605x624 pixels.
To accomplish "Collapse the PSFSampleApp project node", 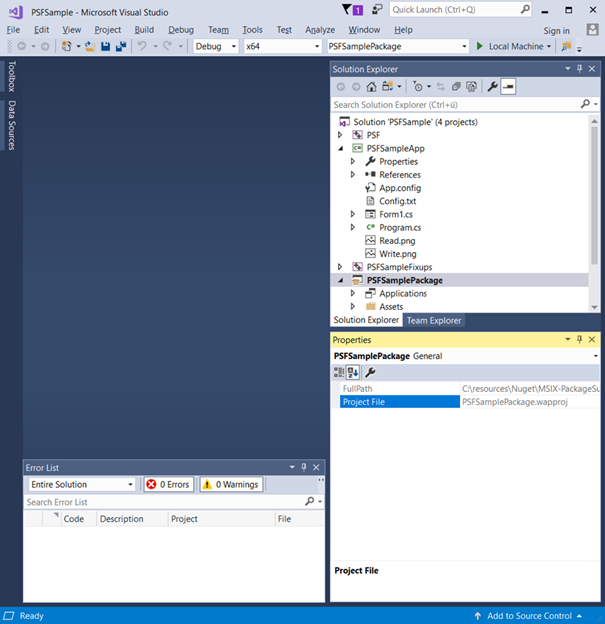I will 340,148.
